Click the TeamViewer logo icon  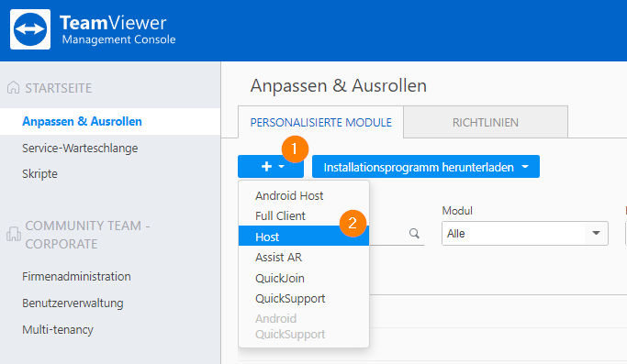tap(30, 29)
